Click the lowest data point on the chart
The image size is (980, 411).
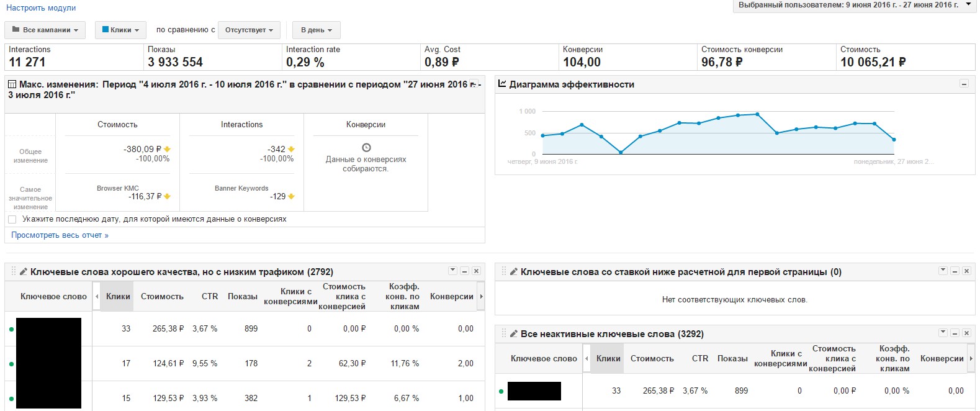[621, 152]
